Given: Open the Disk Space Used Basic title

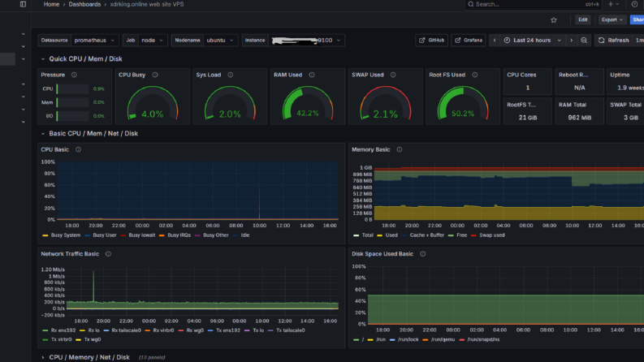Looking at the screenshot, I should click(x=383, y=254).
